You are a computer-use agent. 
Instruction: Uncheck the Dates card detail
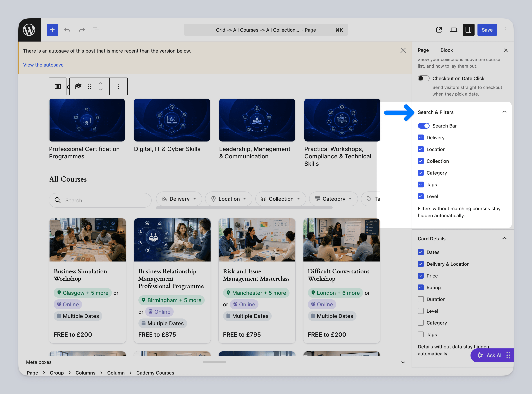click(x=421, y=252)
